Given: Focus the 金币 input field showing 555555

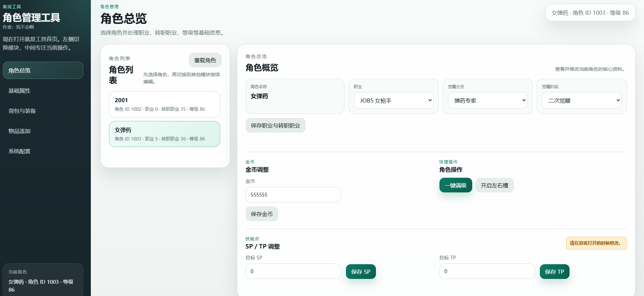Looking at the screenshot, I should 293,194.
